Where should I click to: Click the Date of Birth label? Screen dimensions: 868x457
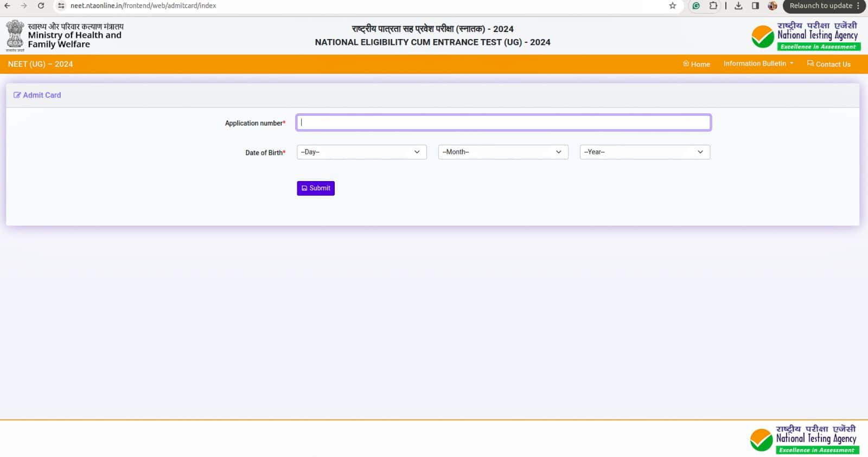pos(265,153)
